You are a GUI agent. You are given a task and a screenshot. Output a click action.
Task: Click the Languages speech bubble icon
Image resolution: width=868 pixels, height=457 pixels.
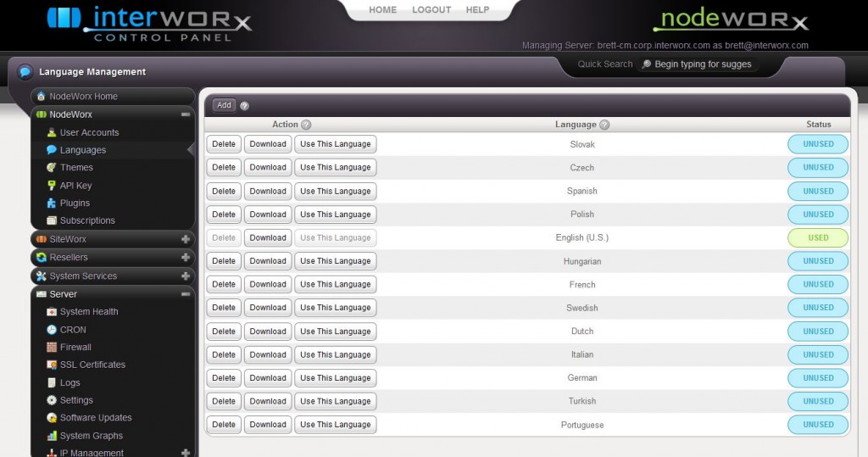tap(52, 149)
